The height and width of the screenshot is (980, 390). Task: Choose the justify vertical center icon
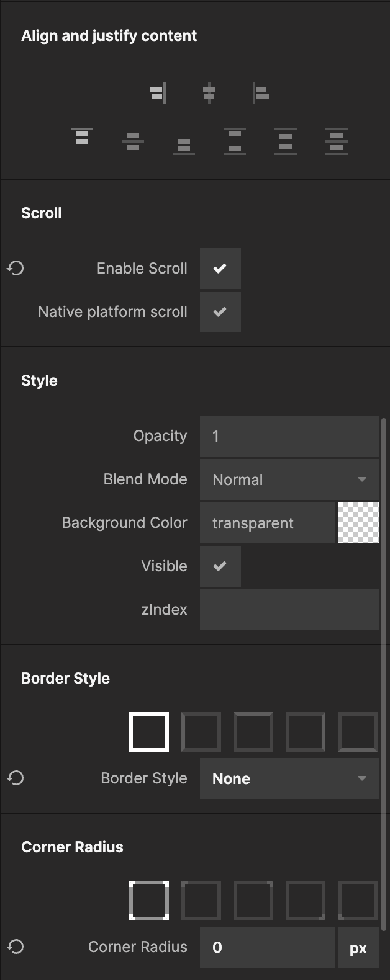click(133, 141)
